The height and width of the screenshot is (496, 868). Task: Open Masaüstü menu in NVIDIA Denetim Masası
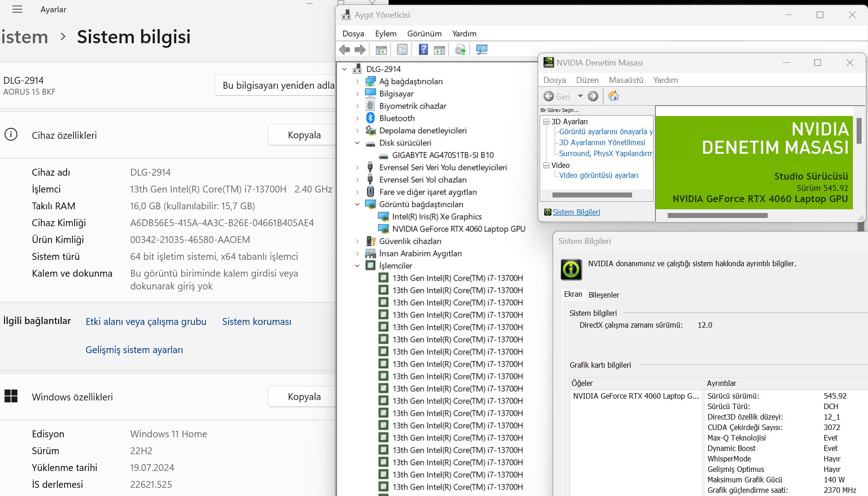coord(626,80)
